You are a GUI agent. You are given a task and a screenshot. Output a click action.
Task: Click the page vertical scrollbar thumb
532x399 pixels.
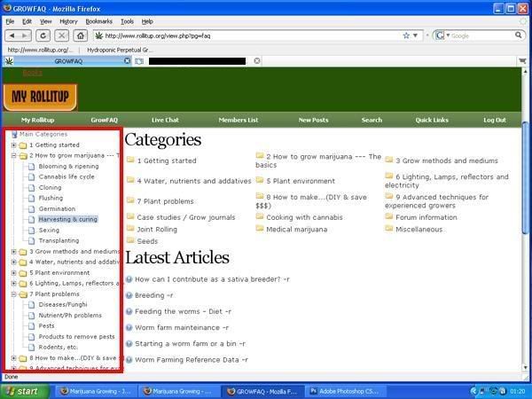(525, 178)
